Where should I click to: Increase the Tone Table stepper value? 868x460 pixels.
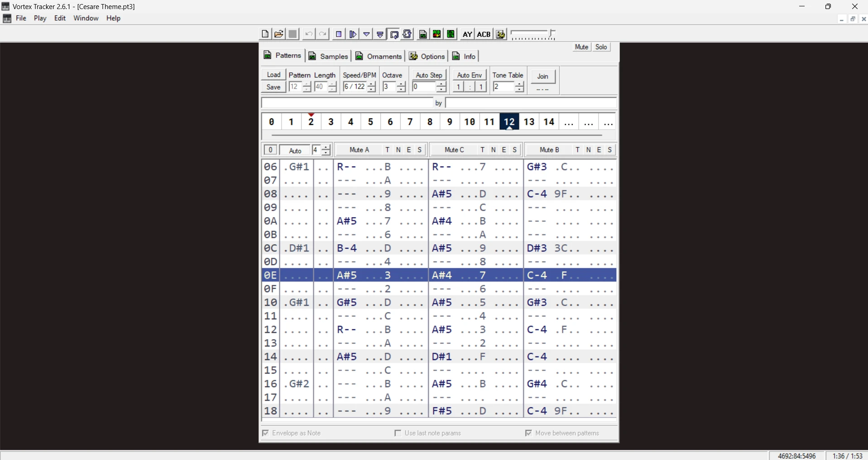point(519,84)
